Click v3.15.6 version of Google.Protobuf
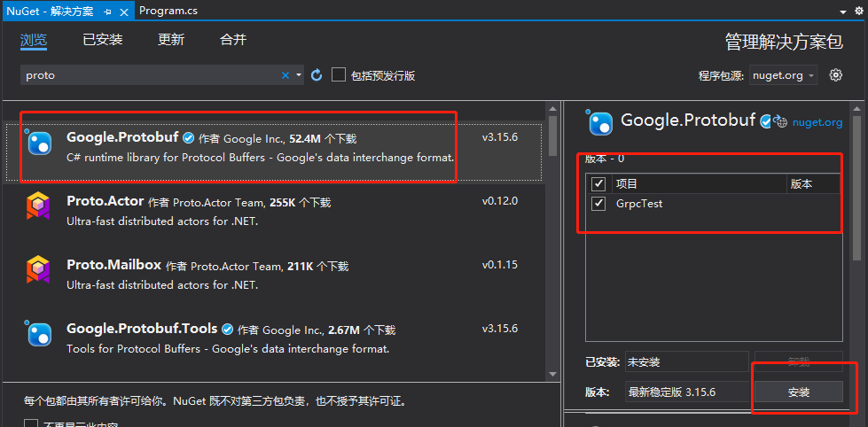Screen dimensions: 868x427 point(499,137)
